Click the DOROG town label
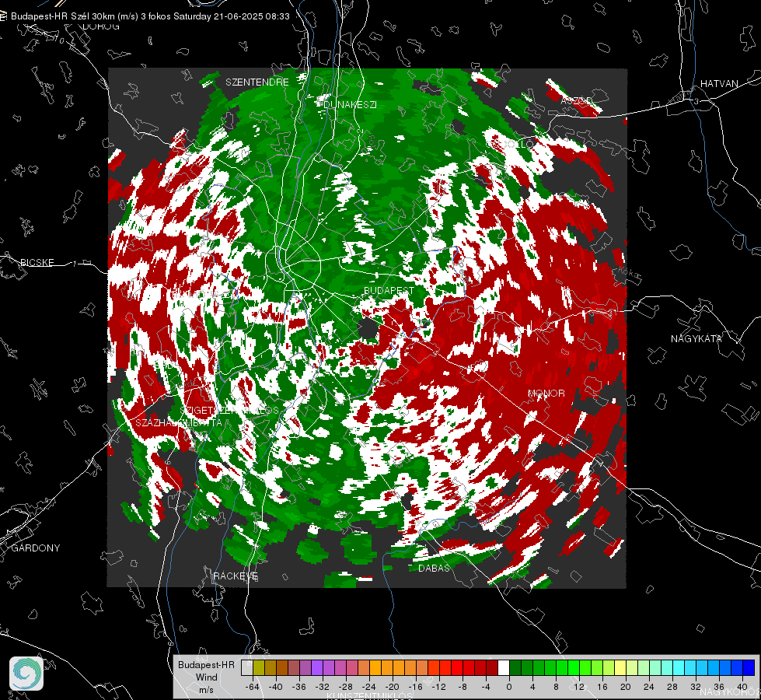The image size is (761, 700). tap(101, 26)
